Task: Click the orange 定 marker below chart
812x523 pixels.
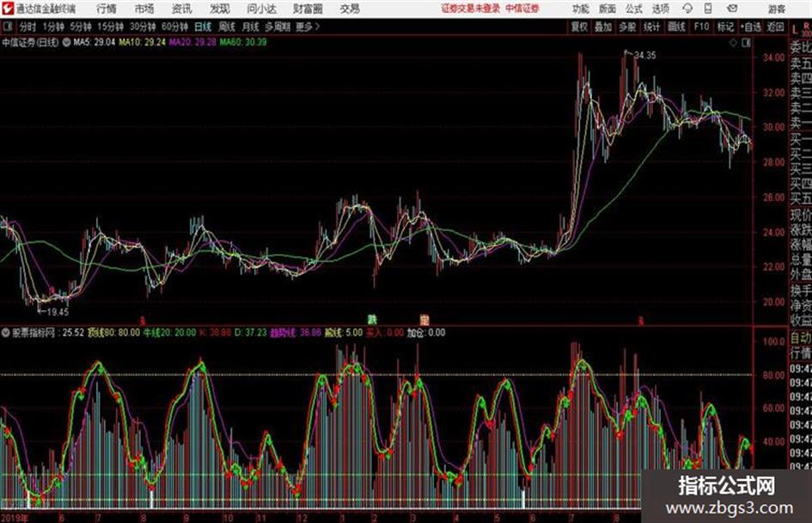Action: [x=424, y=319]
